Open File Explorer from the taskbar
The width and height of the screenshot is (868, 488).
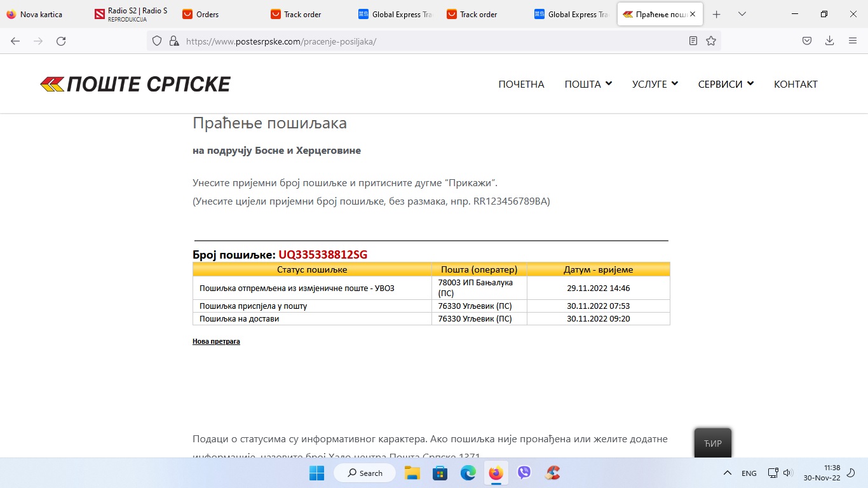(412, 473)
